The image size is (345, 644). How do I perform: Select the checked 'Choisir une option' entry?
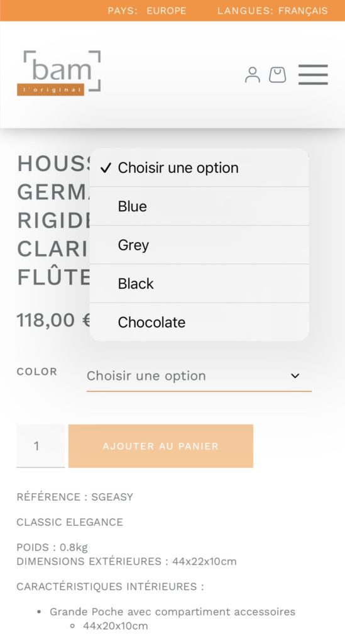tap(199, 167)
